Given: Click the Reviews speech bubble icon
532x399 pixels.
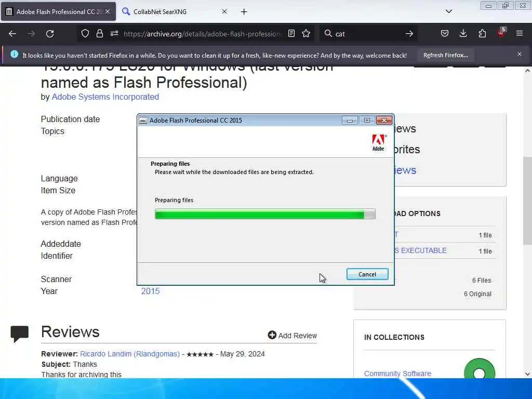Looking at the screenshot, I should click(x=19, y=334).
